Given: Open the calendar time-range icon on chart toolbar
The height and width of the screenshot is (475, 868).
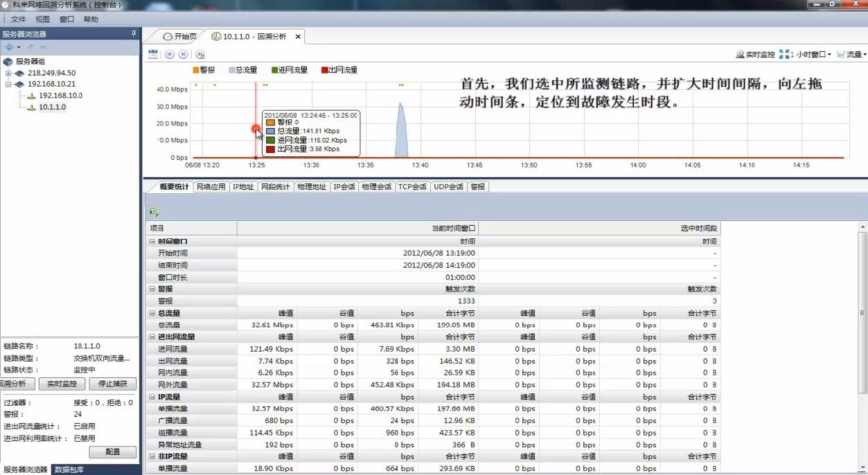Looking at the screenshot, I should 152,54.
